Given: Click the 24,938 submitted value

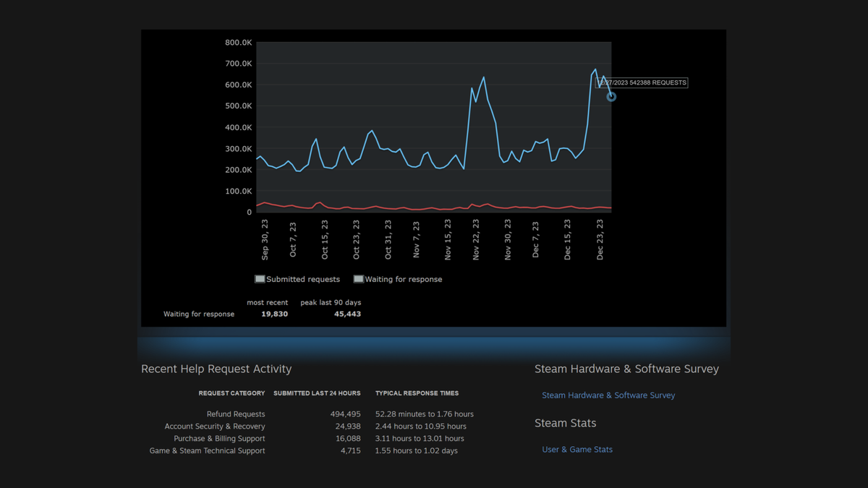Looking at the screenshot, I should (x=348, y=427).
